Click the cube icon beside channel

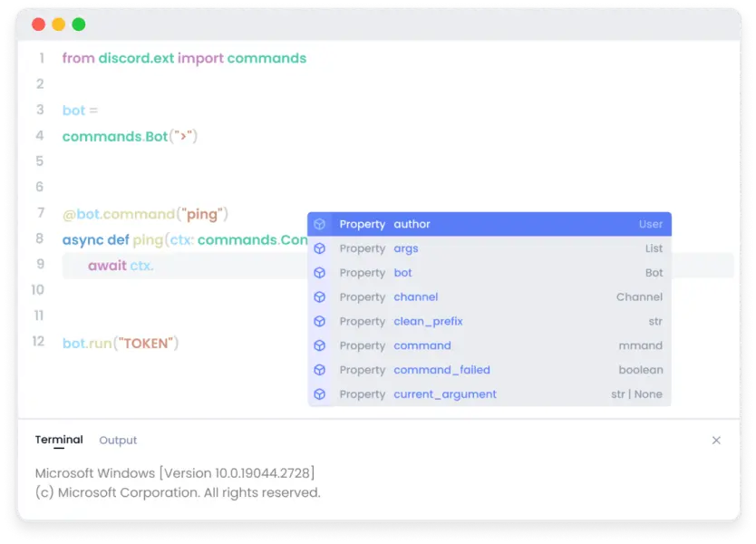point(320,296)
